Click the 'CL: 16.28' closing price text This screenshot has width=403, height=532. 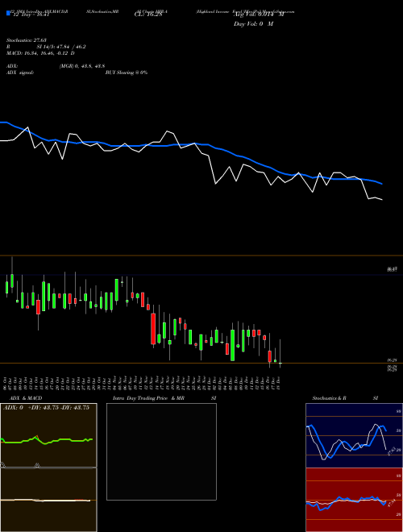click(x=148, y=15)
